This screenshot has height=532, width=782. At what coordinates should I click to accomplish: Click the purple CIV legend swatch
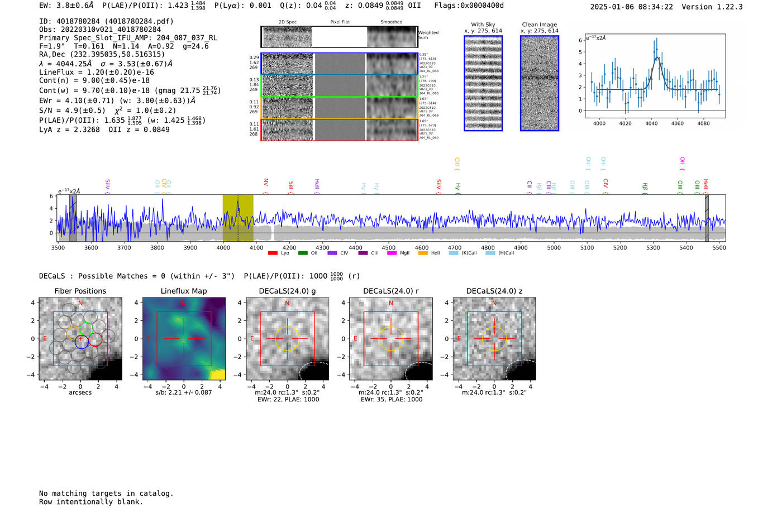[332, 253]
